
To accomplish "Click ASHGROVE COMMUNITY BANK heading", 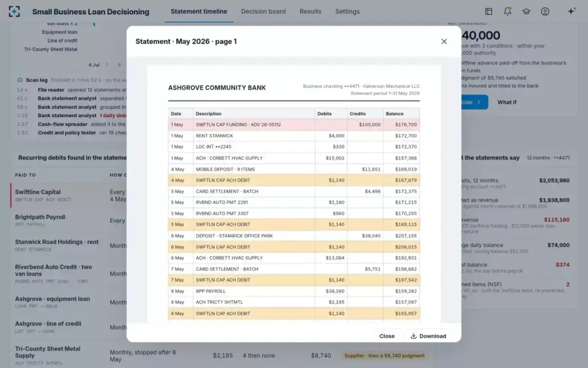I will 217,88.
